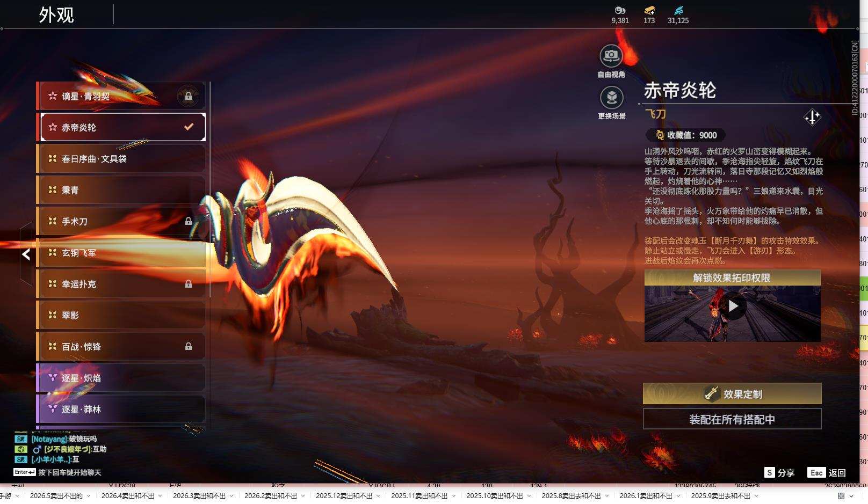Select the 春日序曲·文具袋 skin
Viewport: 868px width, 504px height.
pyautogui.click(x=121, y=159)
